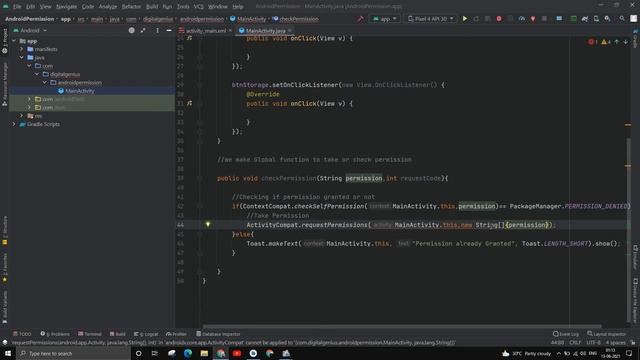Image resolution: width=640 pixels, height=360 pixels.
Task: Open the Problems tool window
Action: (x=55, y=334)
